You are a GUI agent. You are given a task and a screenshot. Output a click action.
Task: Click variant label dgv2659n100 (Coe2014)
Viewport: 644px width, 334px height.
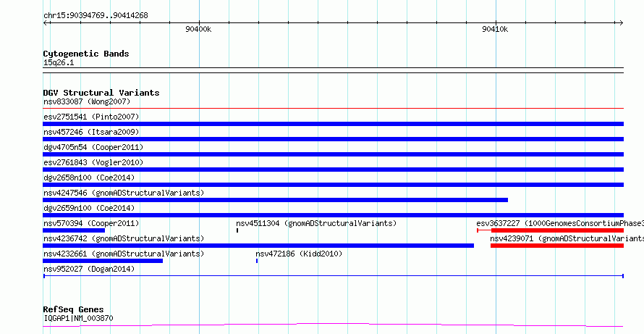pos(89,208)
